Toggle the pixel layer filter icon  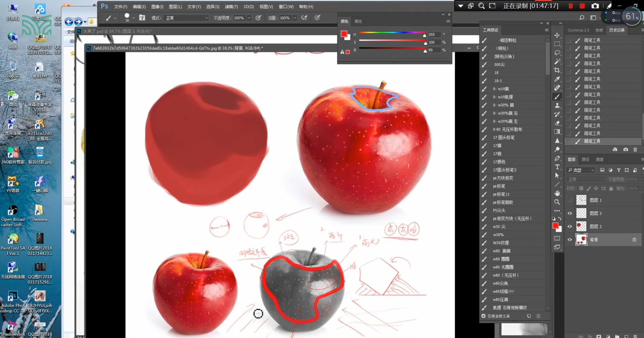[x=602, y=170]
